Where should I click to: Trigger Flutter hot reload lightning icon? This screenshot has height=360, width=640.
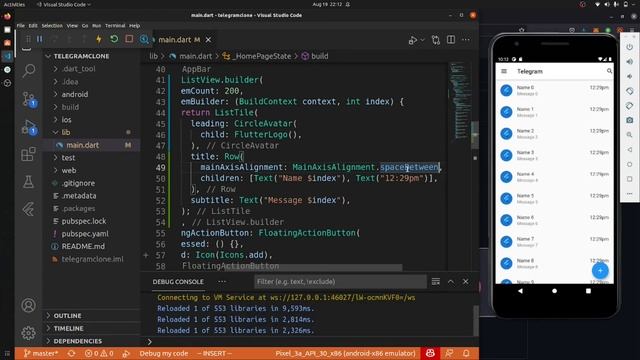pyautogui.click(x=99, y=39)
